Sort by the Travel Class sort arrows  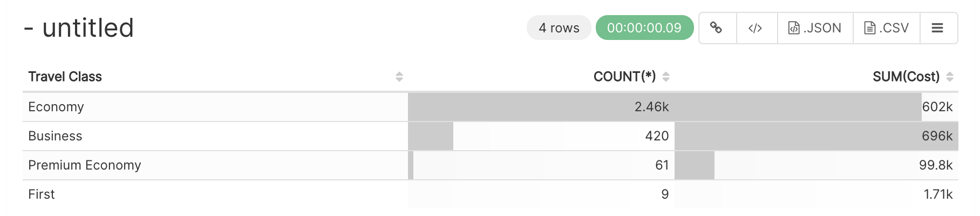pos(399,77)
